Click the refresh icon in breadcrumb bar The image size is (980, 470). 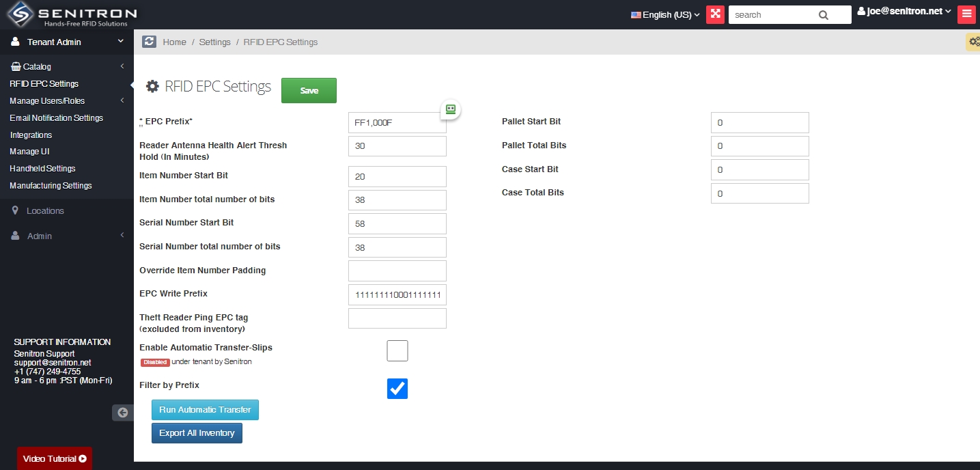149,42
